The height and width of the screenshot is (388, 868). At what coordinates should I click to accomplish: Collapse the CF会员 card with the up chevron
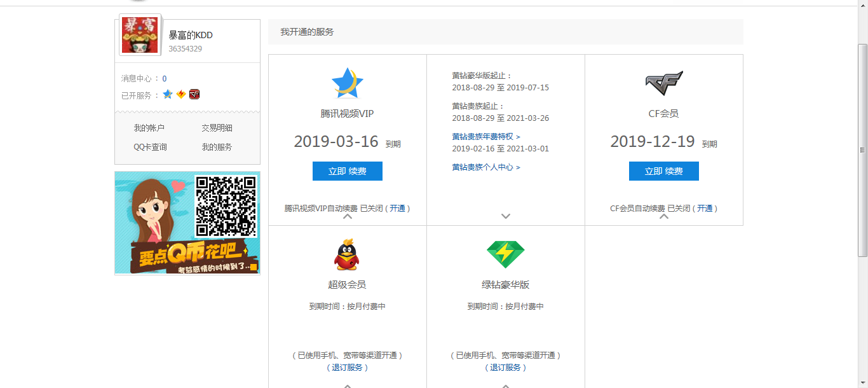point(664,217)
